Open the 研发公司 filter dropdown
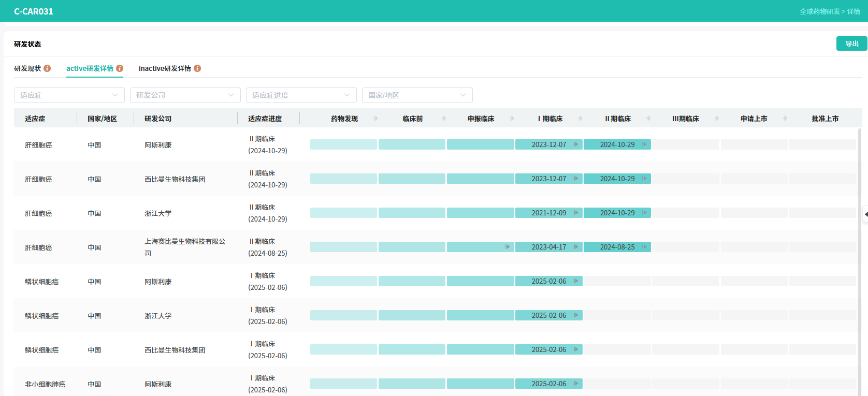Viewport: 868px width, 396px height. tap(185, 95)
